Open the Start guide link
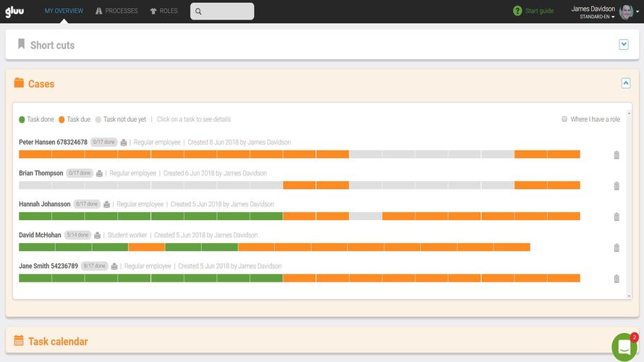644x362 pixels. 539,11
